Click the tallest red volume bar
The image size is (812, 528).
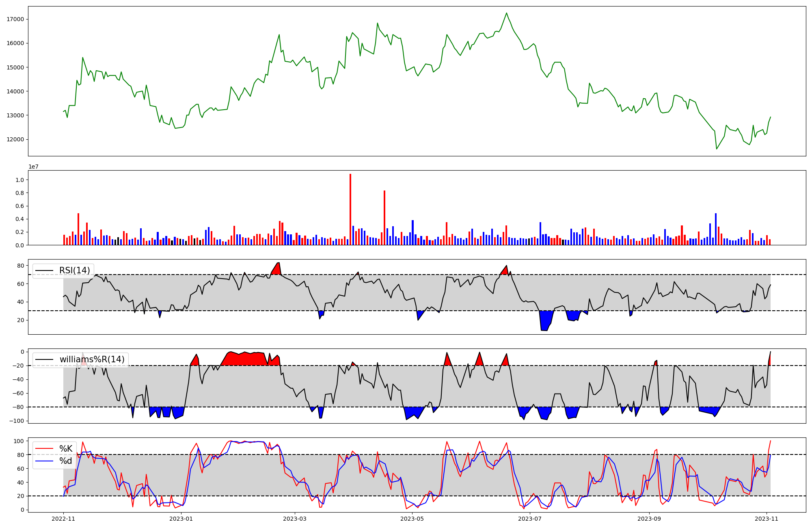(350, 209)
